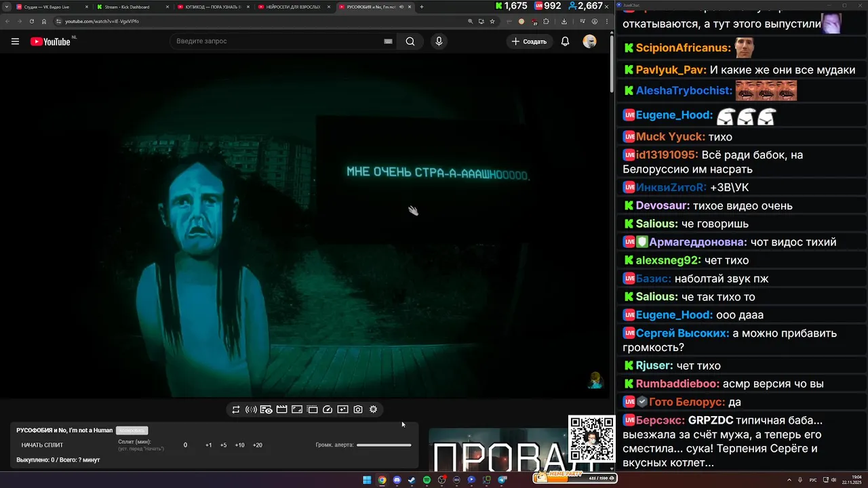
Task: Add +20 minutes to split
Action: [x=257, y=445]
